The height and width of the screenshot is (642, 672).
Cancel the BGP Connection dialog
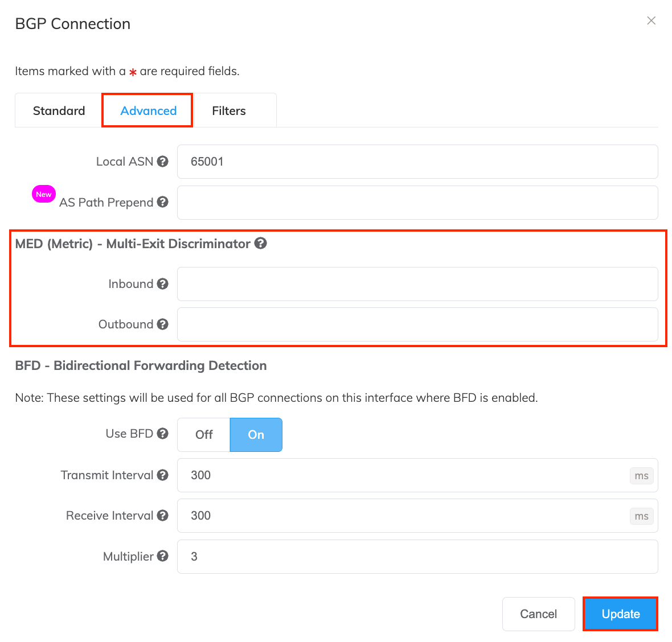538,614
